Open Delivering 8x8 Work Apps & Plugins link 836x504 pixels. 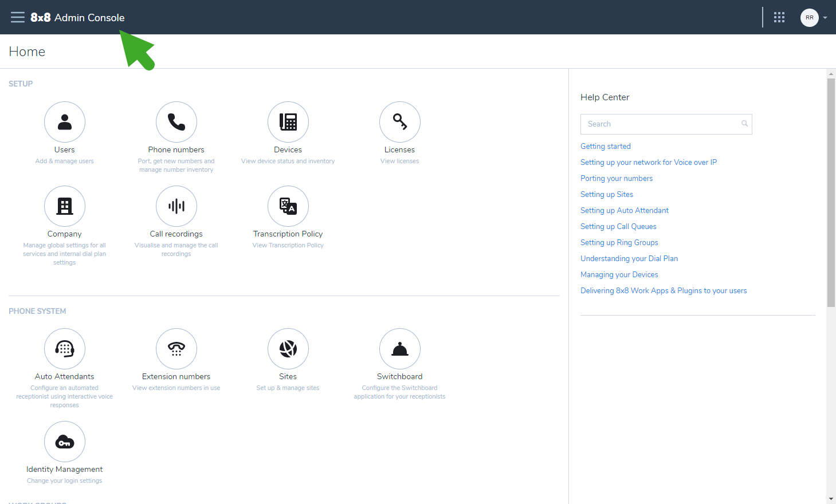(664, 290)
